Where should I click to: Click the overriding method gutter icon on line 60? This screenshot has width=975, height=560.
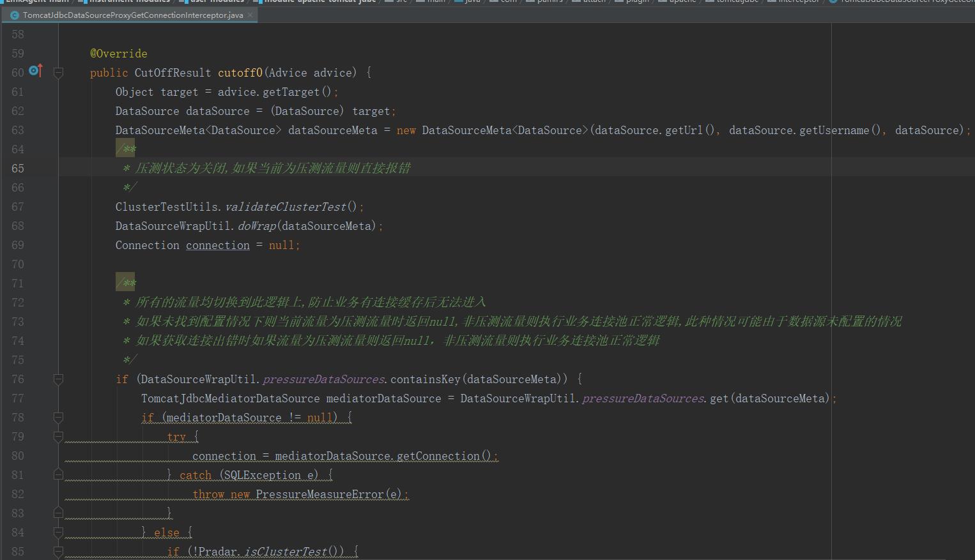pos(36,71)
